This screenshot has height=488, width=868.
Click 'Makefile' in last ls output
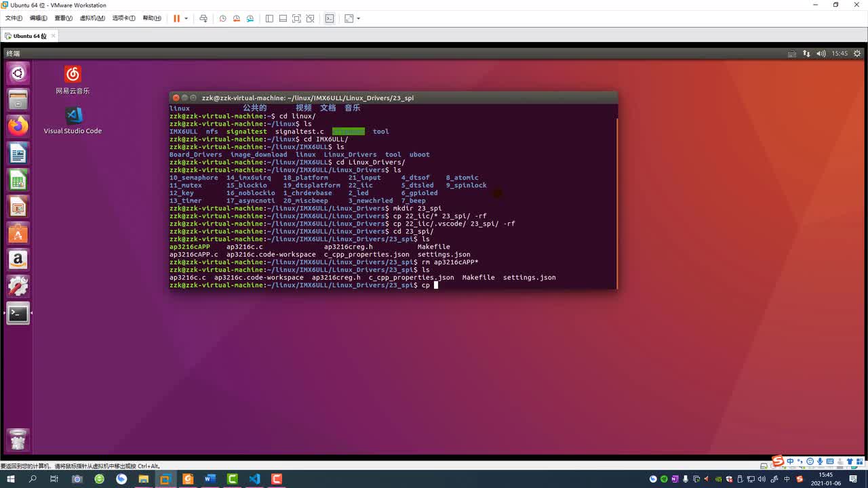pyautogui.click(x=479, y=277)
